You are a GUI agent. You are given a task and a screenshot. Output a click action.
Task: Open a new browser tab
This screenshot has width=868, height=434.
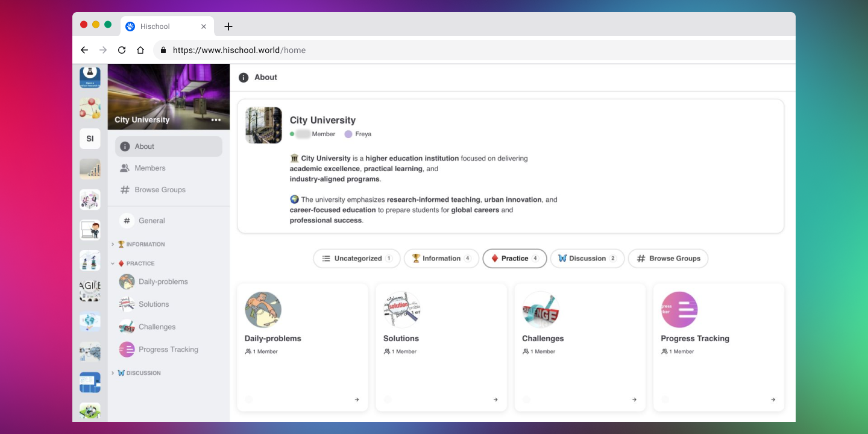pyautogui.click(x=228, y=27)
